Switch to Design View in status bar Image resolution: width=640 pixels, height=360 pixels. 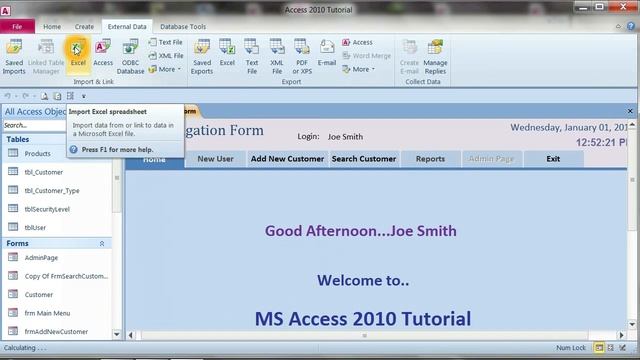pos(622,348)
